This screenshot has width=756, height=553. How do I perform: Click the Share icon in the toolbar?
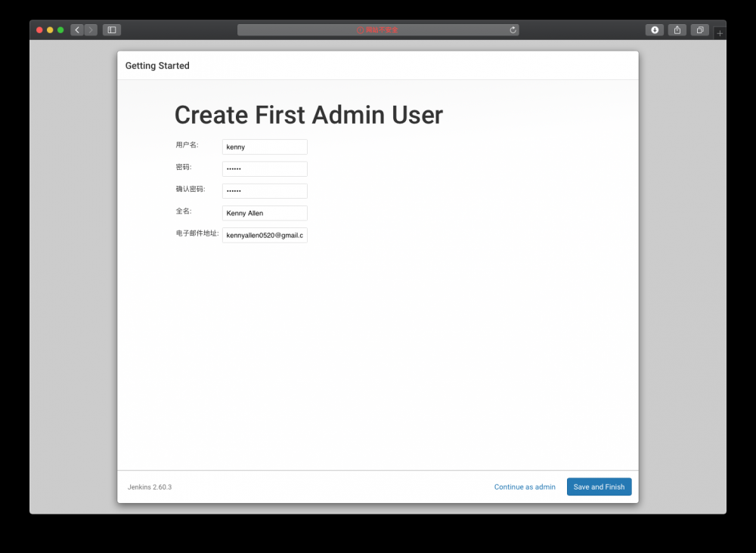tap(677, 30)
